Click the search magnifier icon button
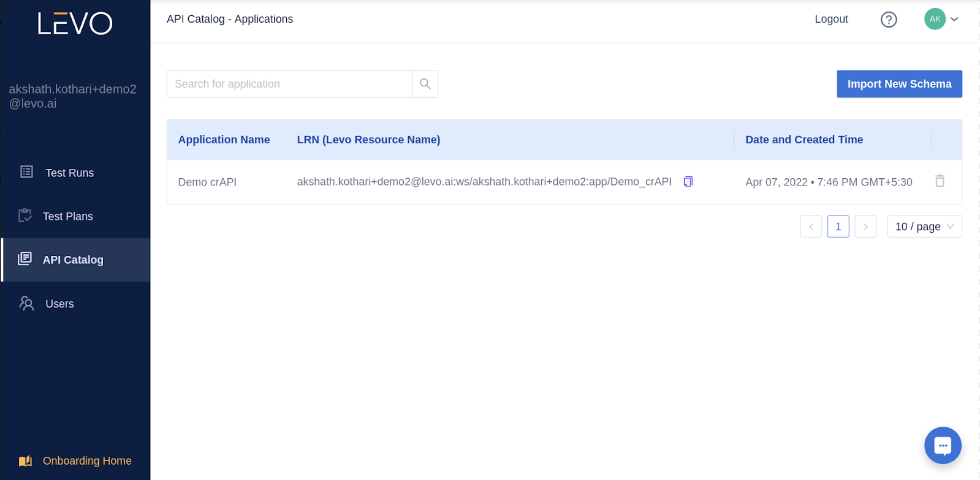980x480 pixels. coord(425,83)
